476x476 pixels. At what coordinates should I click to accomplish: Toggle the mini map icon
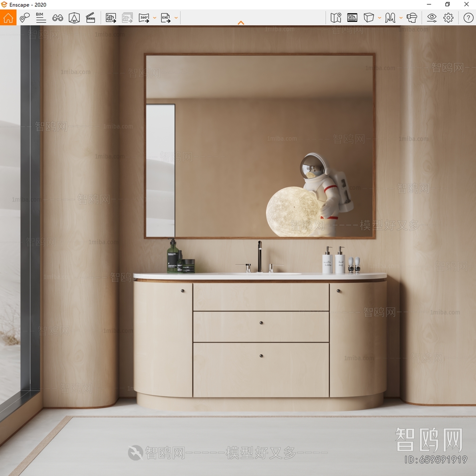pyautogui.click(x=336, y=18)
